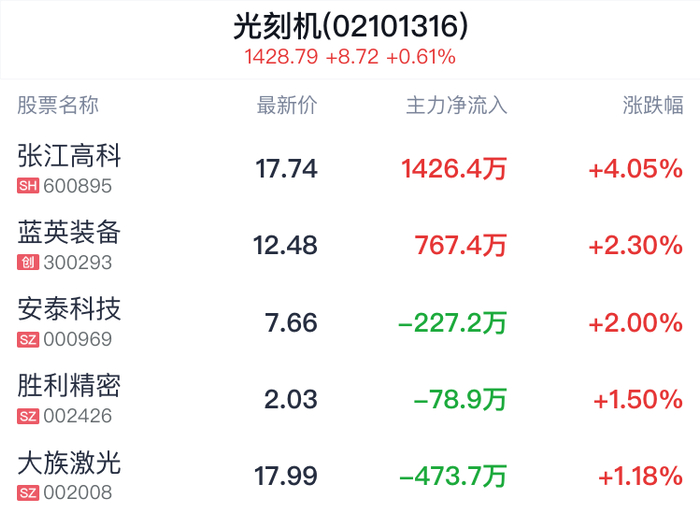
Task: Click the SZ badge beside 000969
Action: coord(28,340)
